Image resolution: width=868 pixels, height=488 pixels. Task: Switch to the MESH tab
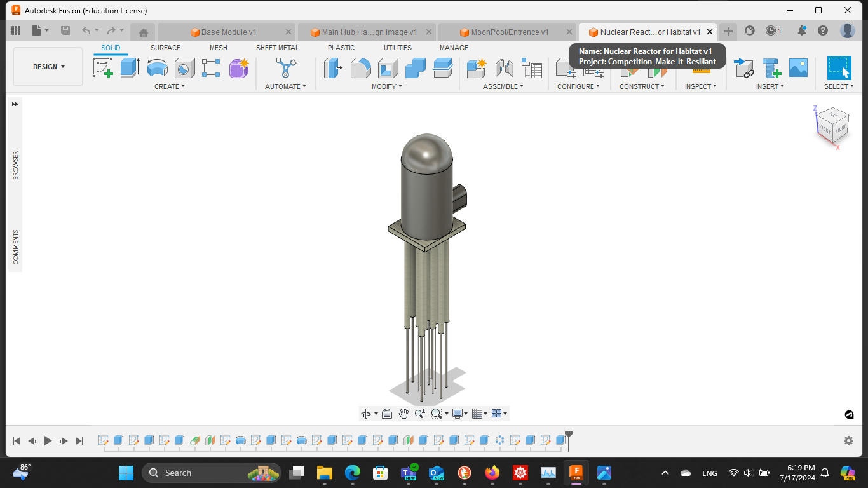pos(219,48)
